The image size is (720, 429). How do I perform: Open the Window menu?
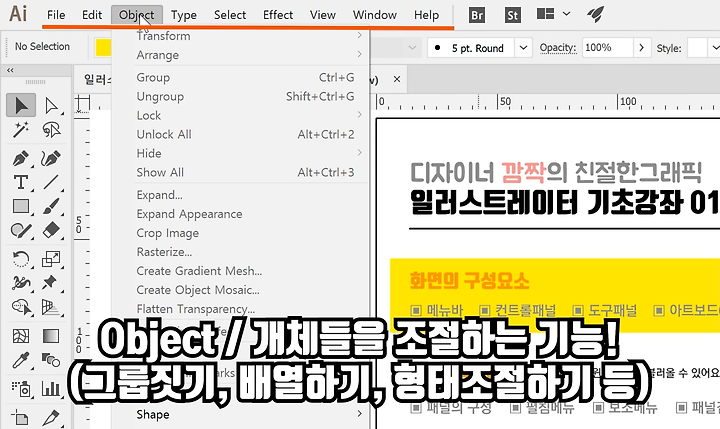click(x=375, y=15)
